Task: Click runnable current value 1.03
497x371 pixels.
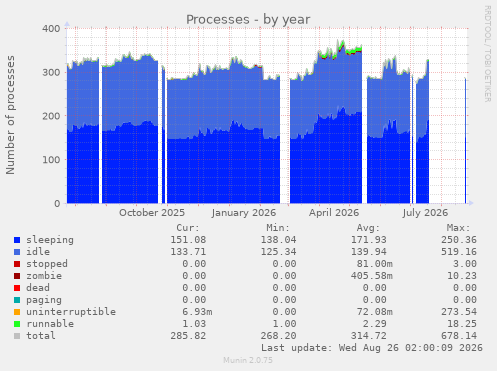Action: coord(194,324)
